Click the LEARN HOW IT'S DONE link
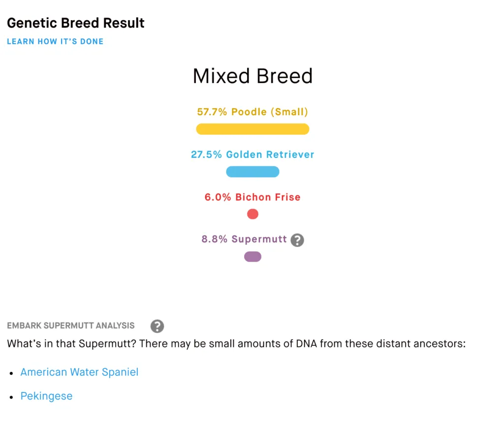 point(55,41)
